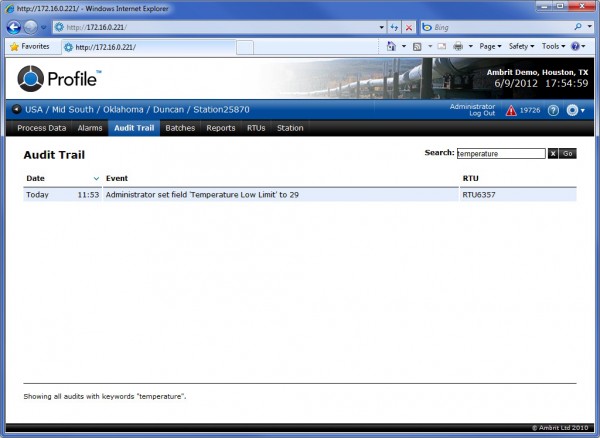
Task: Click the RTU column header
Action: (470, 178)
